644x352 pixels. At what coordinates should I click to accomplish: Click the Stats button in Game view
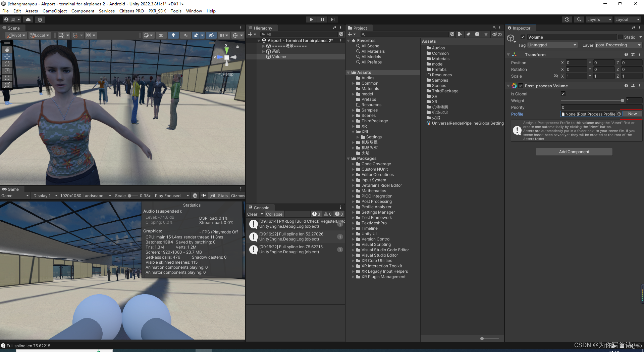(x=223, y=195)
